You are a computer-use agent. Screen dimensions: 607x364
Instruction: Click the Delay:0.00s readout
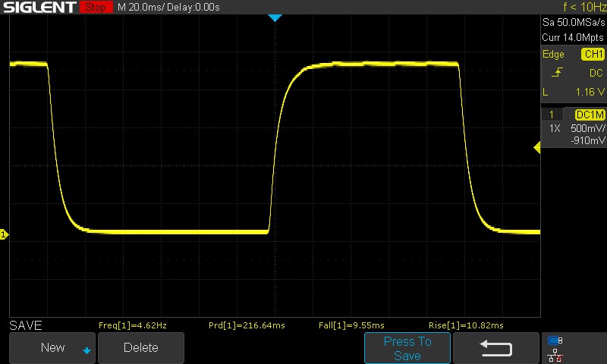pyautogui.click(x=193, y=7)
